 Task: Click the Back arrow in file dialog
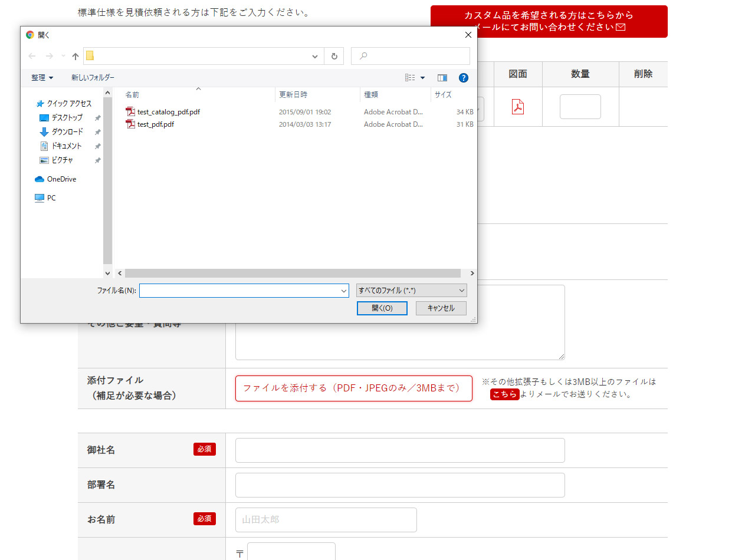click(x=32, y=56)
